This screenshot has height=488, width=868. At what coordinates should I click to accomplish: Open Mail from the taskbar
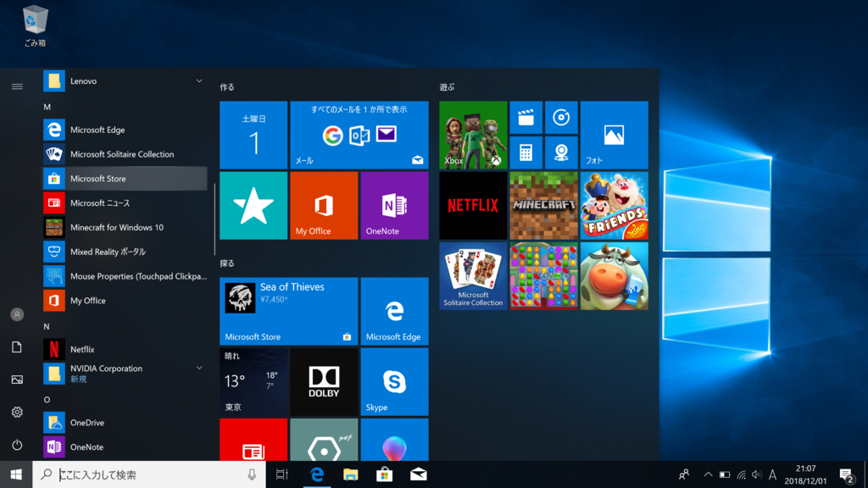(x=418, y=474)
